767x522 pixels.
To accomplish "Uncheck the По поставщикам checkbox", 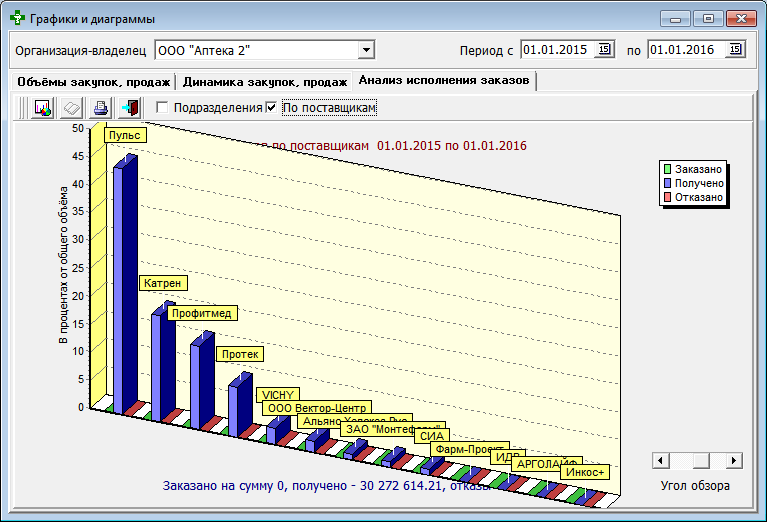I will pos(271,108).
